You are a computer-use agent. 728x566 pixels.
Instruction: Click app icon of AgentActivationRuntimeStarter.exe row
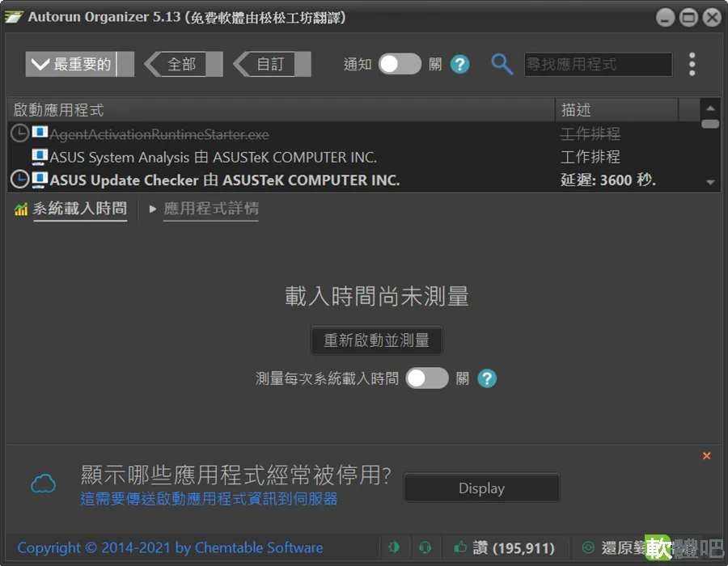[x=40, y=133]
